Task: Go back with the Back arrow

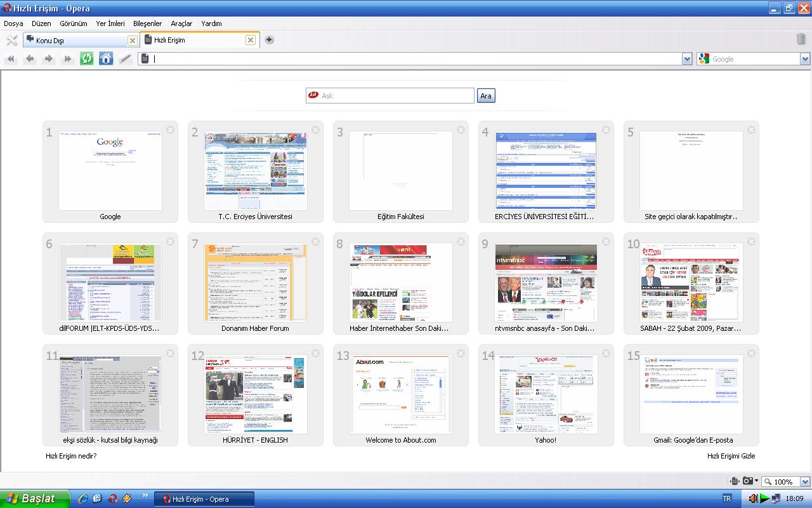Action: [30, 59]
